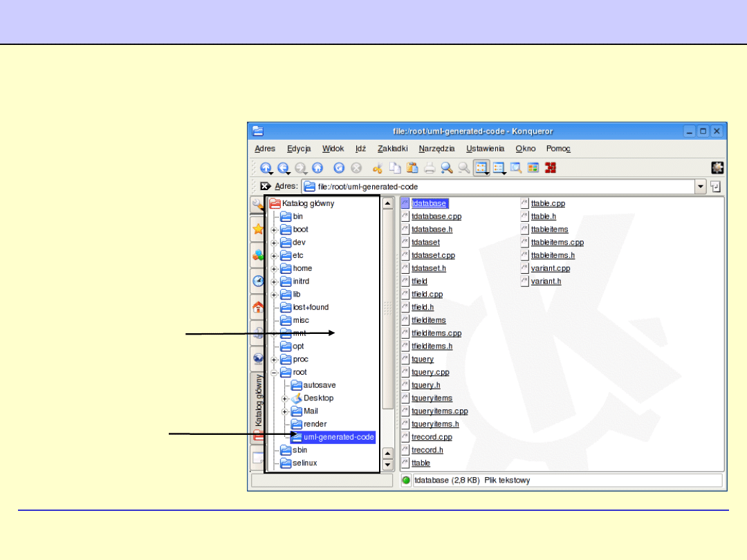Toggle the icon view mode button
This screenshot has width=747, height=560.
click(481, 167)
